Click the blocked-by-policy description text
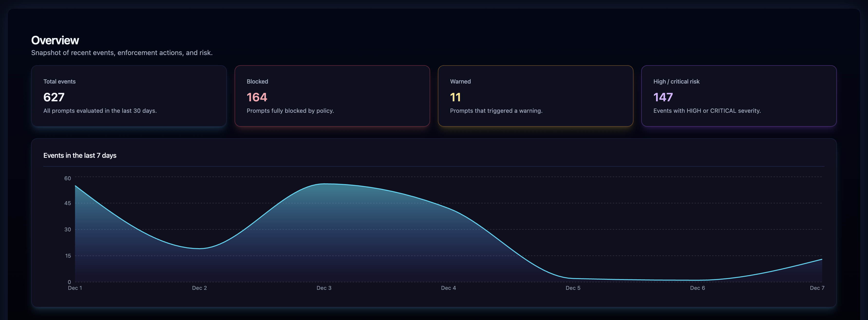Image resolution: width=868 pixels, height=320 pixels. pyautogui.click(x=290, y=111)
